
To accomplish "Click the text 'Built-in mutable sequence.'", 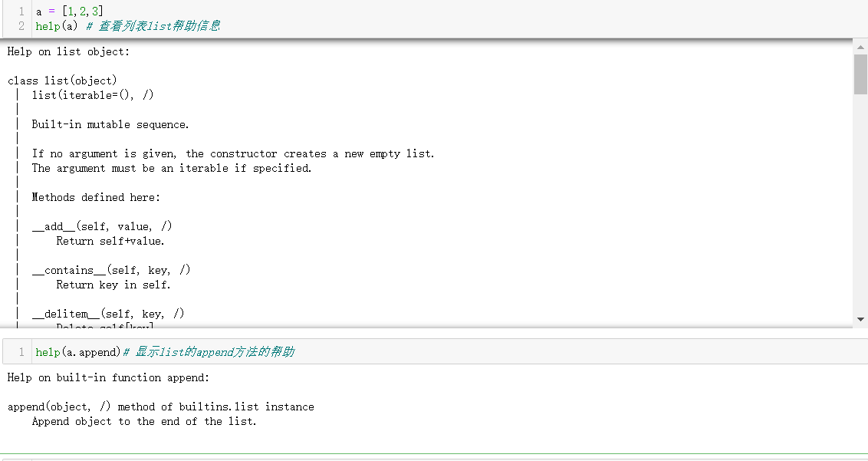I will coord(110,125).
